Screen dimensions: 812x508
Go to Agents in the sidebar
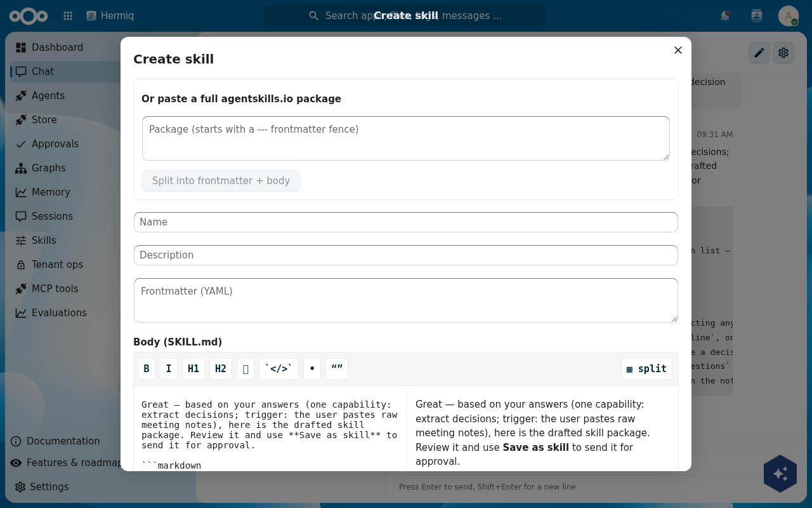coord(48,96)
